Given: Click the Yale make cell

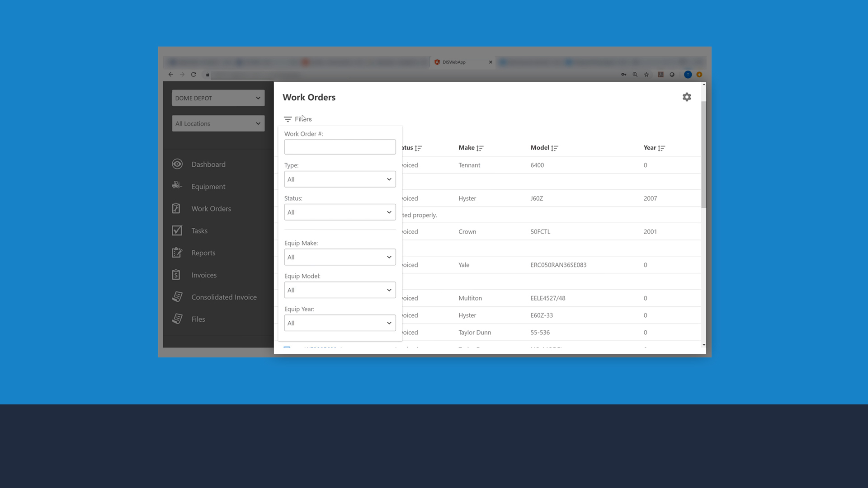Looking at the screenshot, I should [x=464, y=265].
